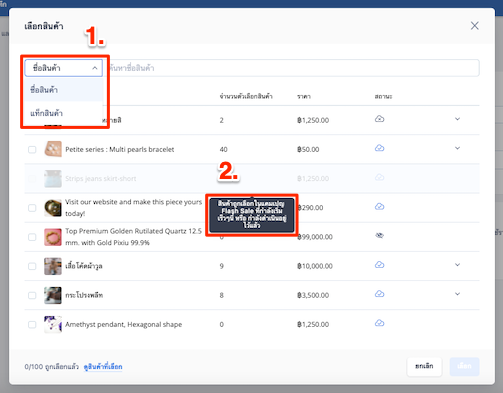Open thumbnail of Golden Rutilated Quartz bracelet
Viewport: 503px width, 393px height.
click(x=53, y=237)
